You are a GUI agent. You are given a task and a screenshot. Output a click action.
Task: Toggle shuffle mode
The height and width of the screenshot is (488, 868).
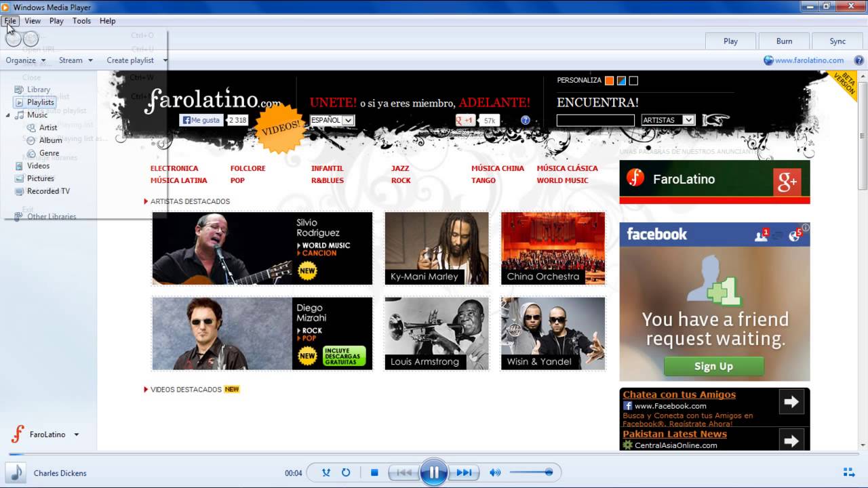click(326, 472)
